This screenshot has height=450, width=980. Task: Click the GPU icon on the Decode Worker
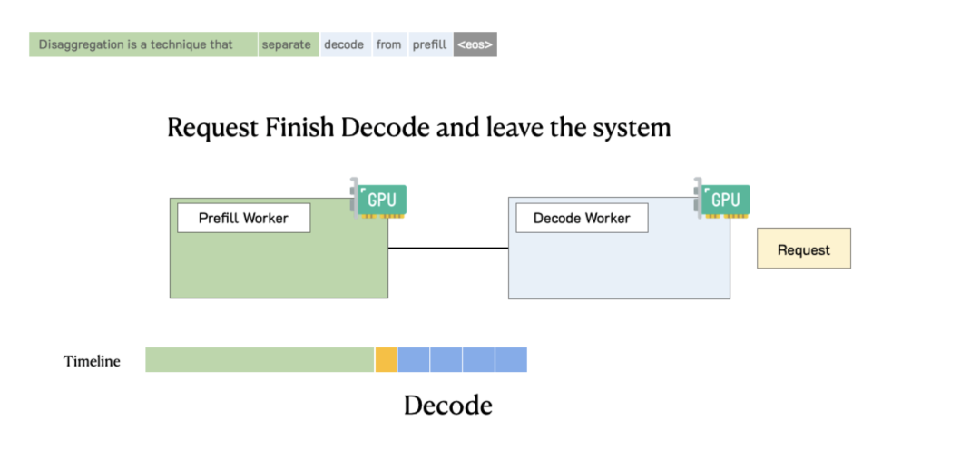click(723, 201)
